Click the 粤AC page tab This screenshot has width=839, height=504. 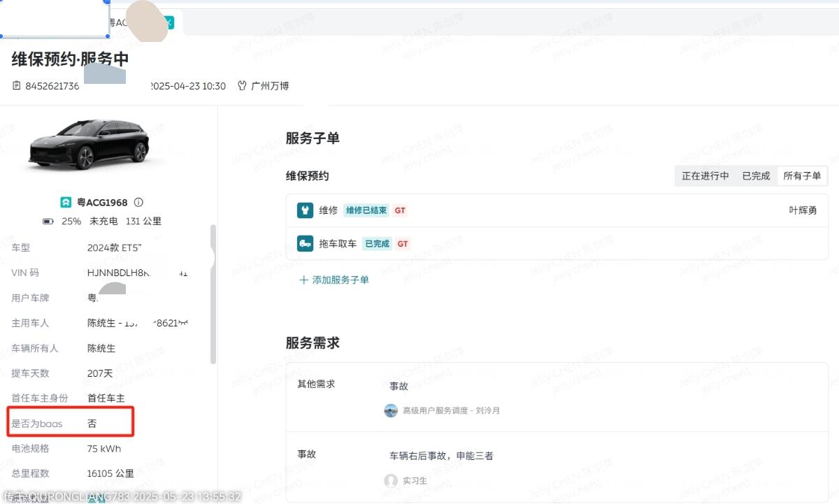pos(142,22)
